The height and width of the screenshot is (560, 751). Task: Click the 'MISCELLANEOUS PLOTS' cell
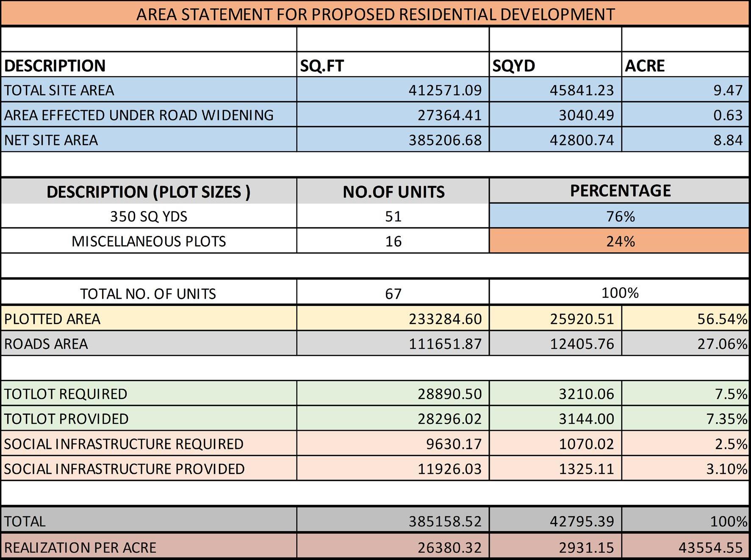pyautogui.click(x=149, y=241)
